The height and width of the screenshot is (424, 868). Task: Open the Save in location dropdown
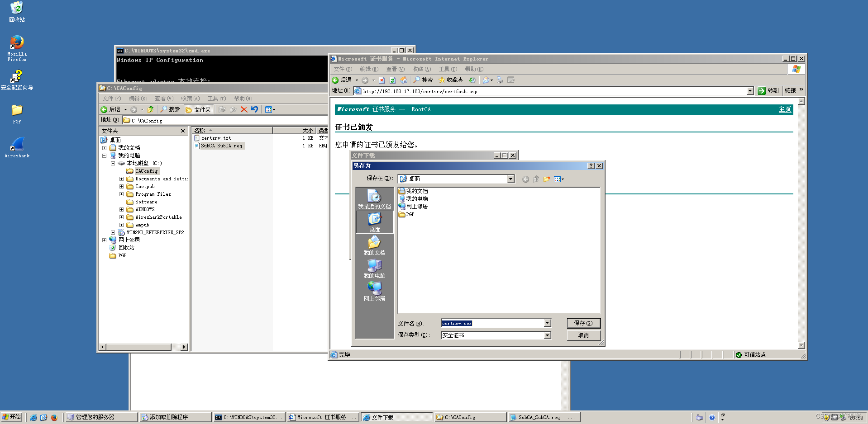coord(510,179)
